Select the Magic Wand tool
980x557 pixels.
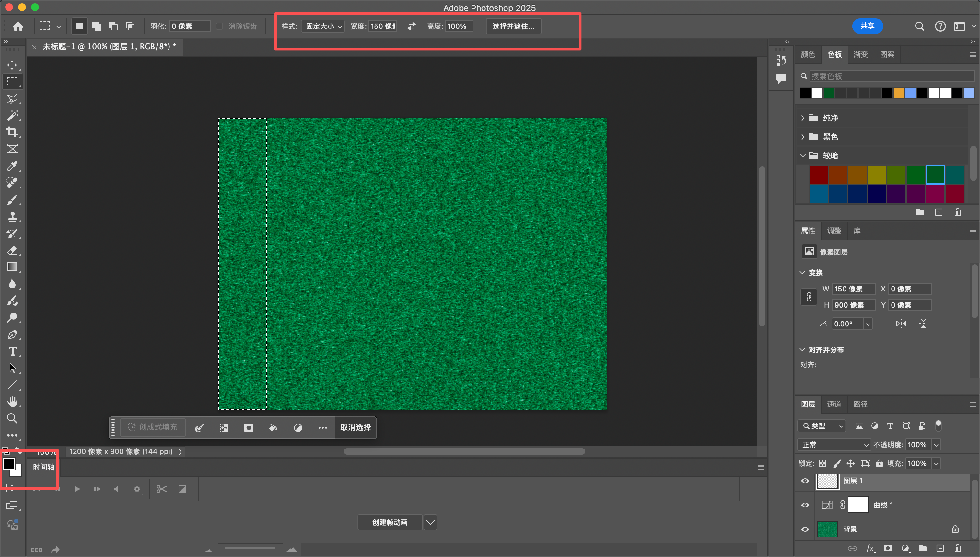point(12,115)
